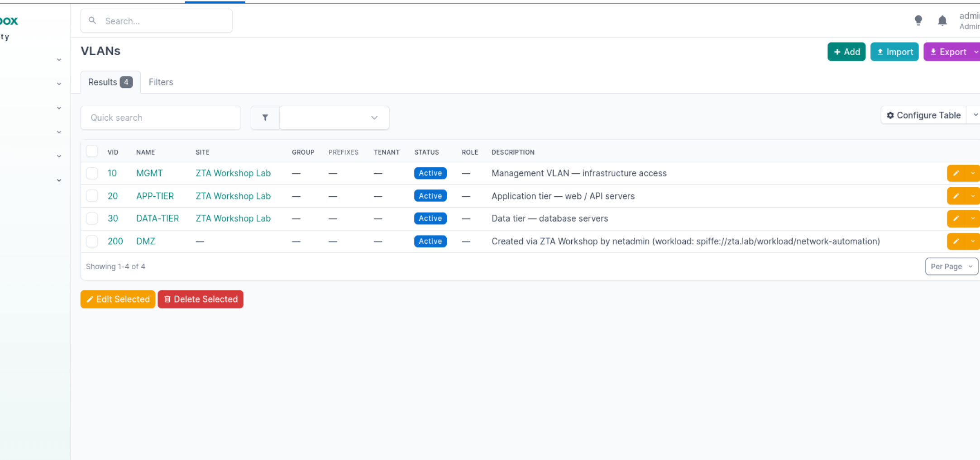Image resolution: width=980 pixels, height=460 pixels.
Task: Open the notifications bell
Action: click(x=942, y=21)
